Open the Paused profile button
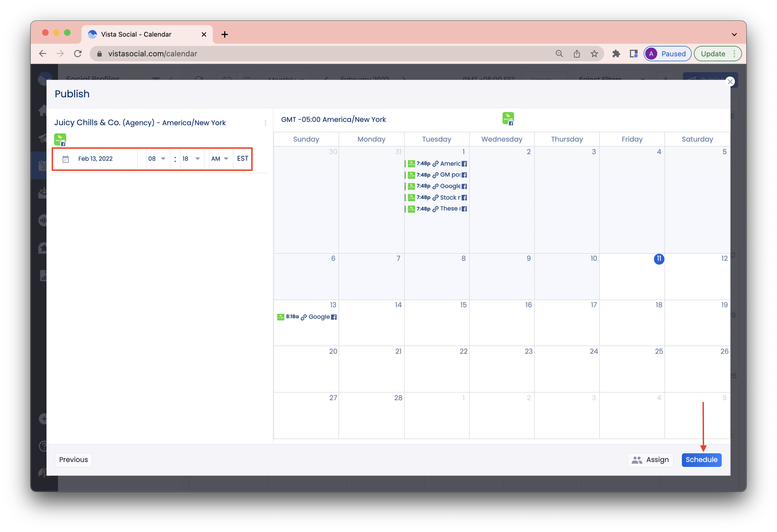The height and width of the screenshot is (532, 777). click(667, 54)
